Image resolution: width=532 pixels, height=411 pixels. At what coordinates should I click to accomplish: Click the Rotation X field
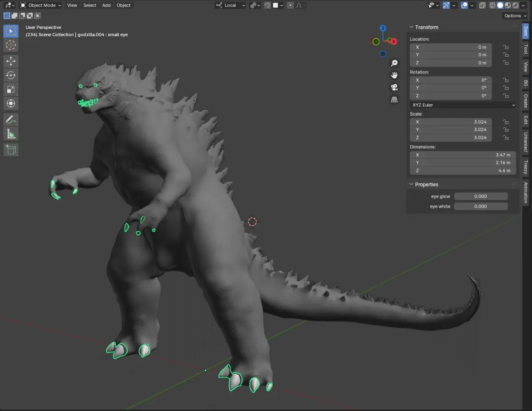tap(450, 80)
